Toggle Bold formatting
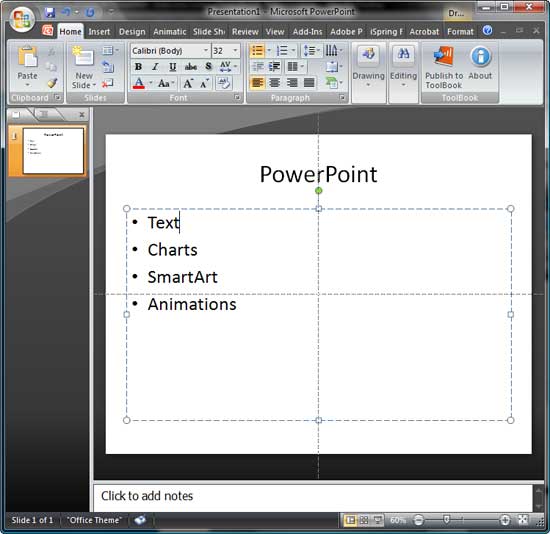 [138, 67]
